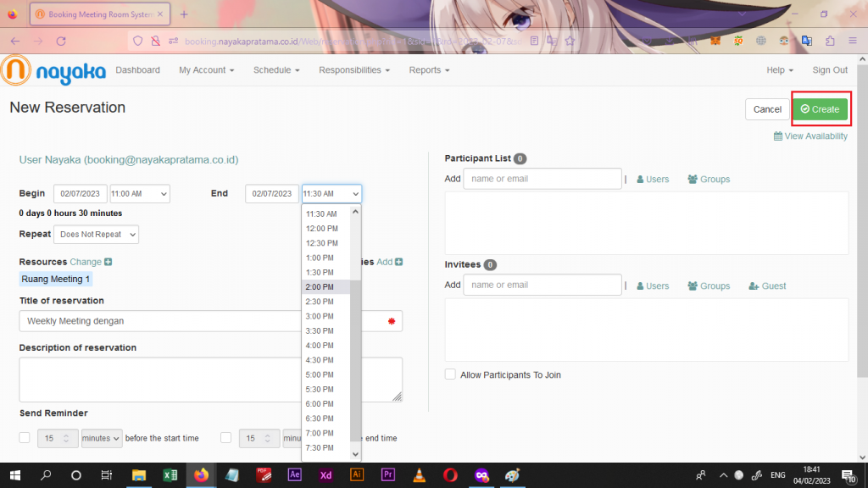Click the Nayaka logo icon
This screenshot has width=868, height=488.
(x=17, y=70)
